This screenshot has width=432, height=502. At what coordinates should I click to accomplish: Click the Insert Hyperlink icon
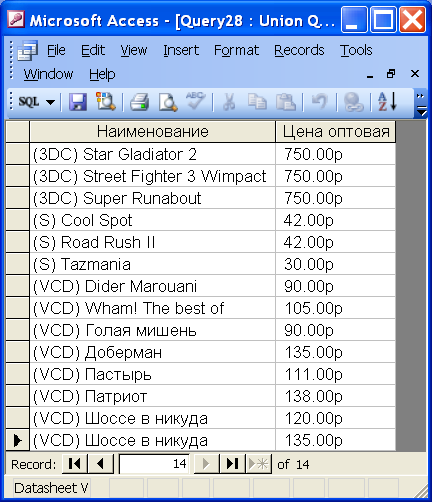tap(353, 102)
